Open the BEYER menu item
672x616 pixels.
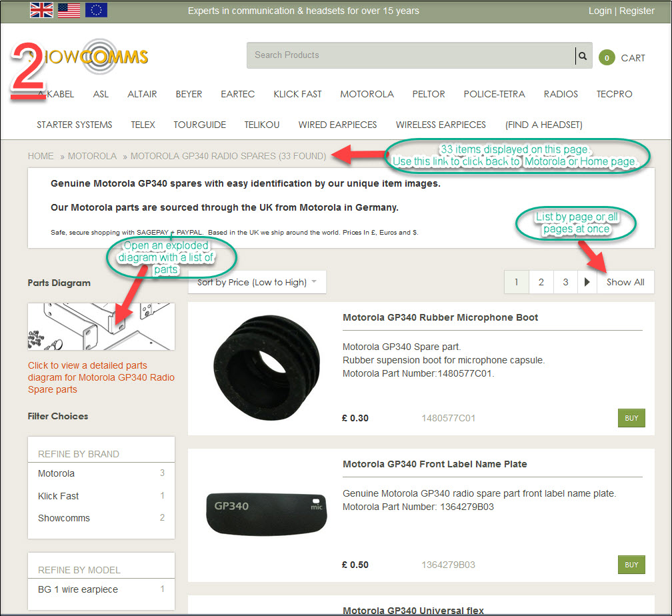point(189,94)
